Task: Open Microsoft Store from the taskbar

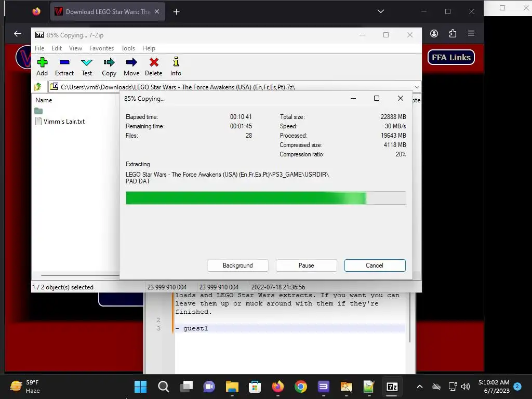Action: [255, 387]
